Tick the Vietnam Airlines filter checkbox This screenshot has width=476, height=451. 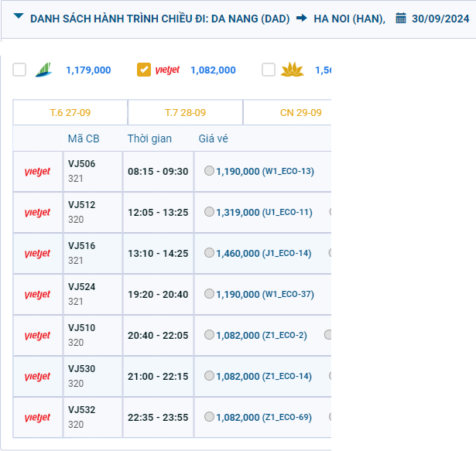[x=269, y=70]
